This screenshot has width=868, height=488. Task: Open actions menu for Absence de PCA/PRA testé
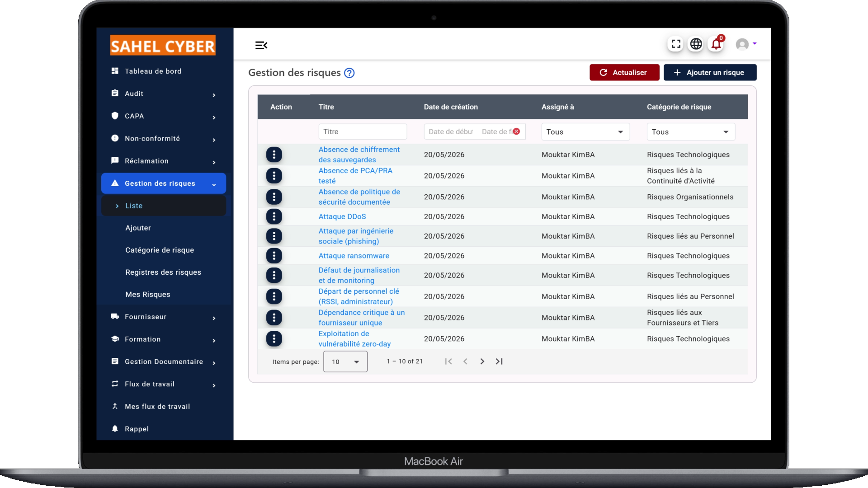tap(274, 176)
